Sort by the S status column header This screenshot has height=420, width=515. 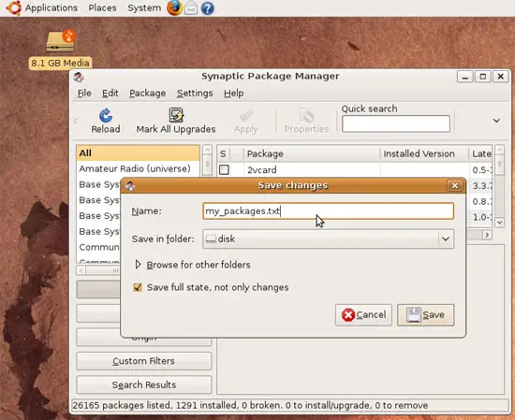tap(223, 153)
